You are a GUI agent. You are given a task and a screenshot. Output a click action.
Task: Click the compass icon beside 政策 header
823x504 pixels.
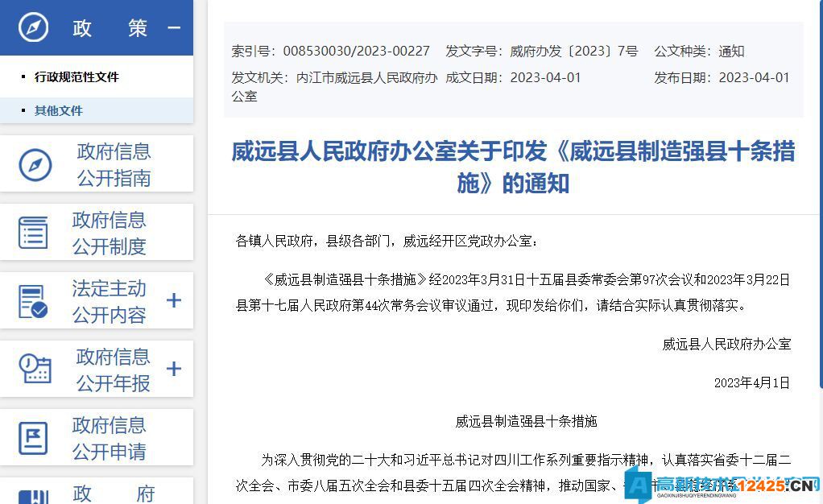pyautogui.click(x=34, y=27)
